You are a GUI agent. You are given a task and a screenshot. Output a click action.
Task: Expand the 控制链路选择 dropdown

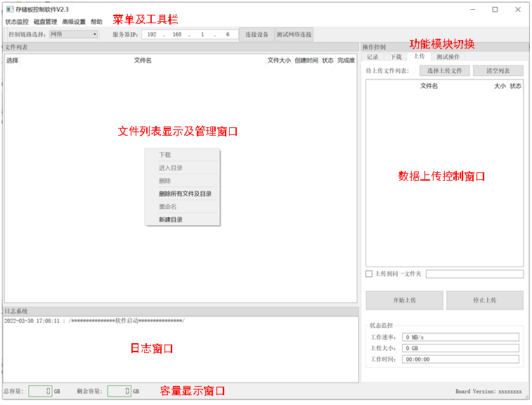point(74,34)
